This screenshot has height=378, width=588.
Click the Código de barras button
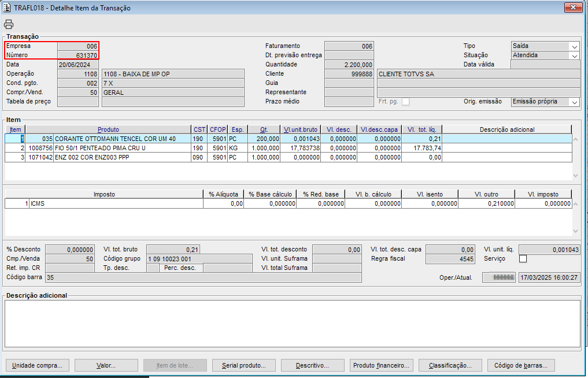tap(521, 365)
